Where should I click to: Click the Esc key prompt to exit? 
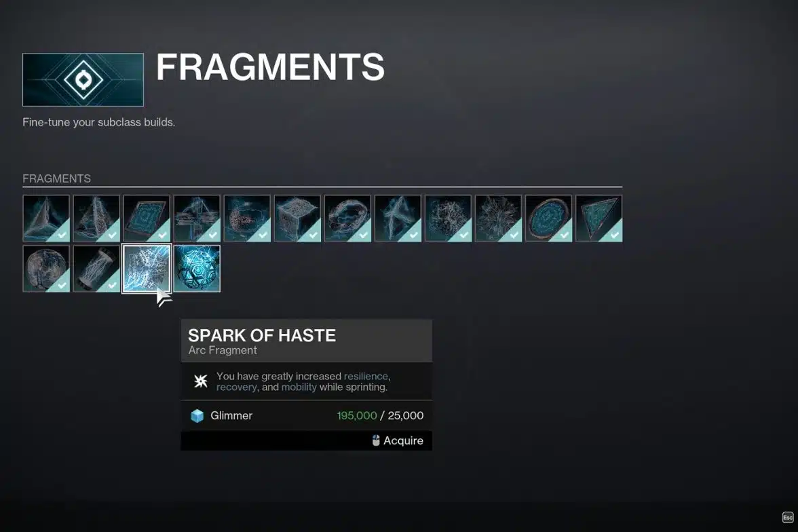pos(787,517)
